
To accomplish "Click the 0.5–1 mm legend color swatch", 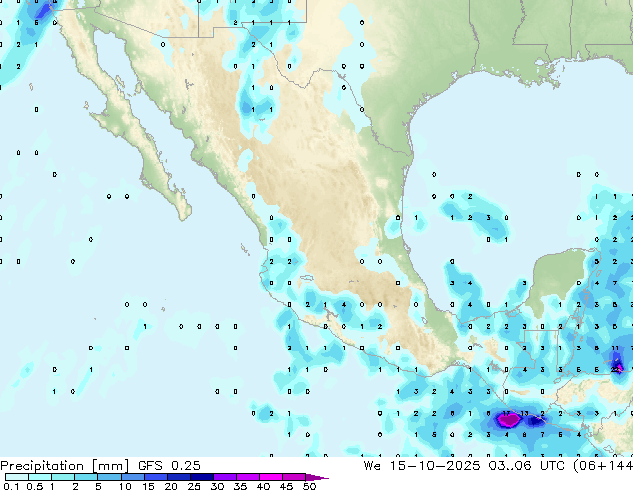I will pyautogui.click(x=40, y=477).
